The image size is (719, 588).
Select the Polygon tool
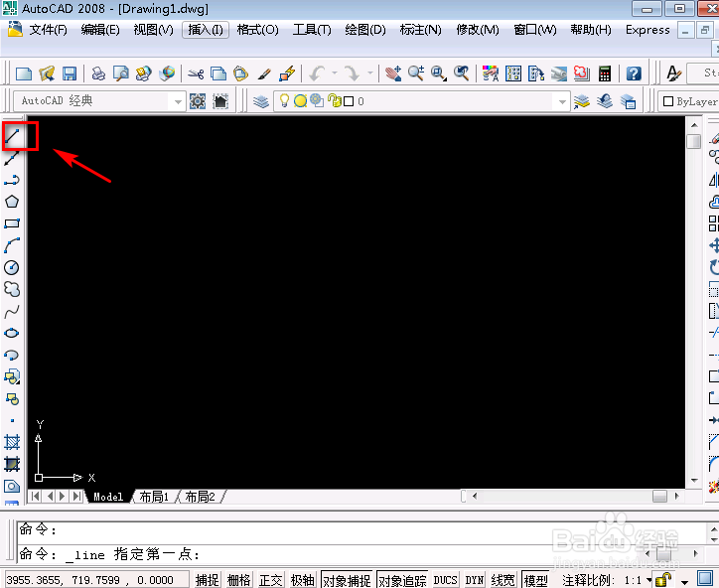[12, 202]
